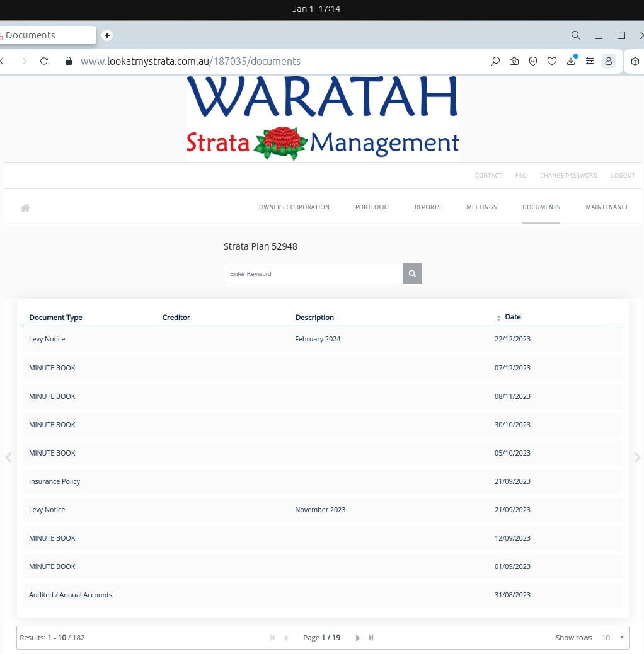The width and height of the screenshot is (644, 654).
Task: Click the zoom search icon in address bar
Action: [495, 61]
